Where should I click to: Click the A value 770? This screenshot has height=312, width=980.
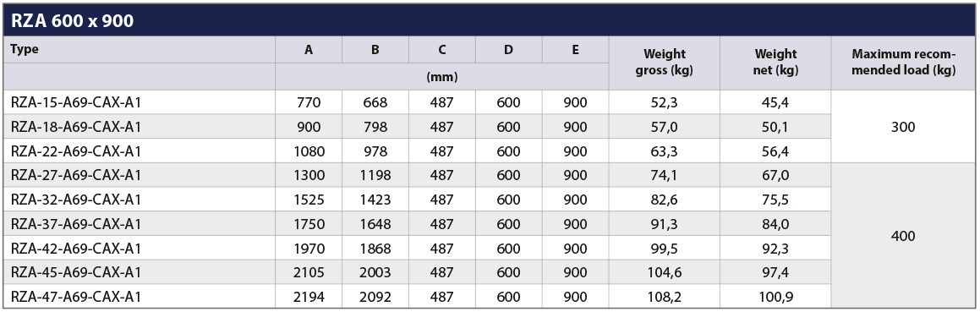pyautogui.click(x=309, y=102)
